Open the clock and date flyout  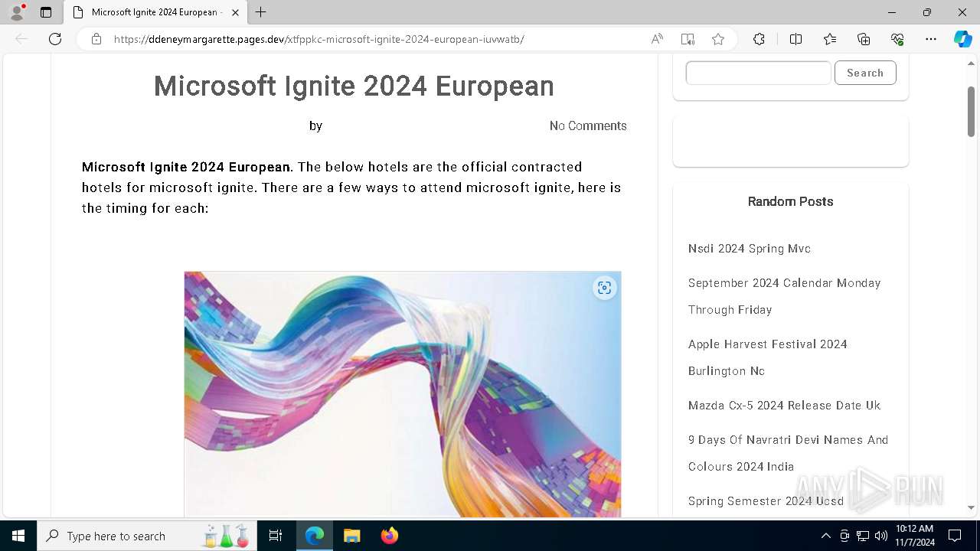click(915, 536)
